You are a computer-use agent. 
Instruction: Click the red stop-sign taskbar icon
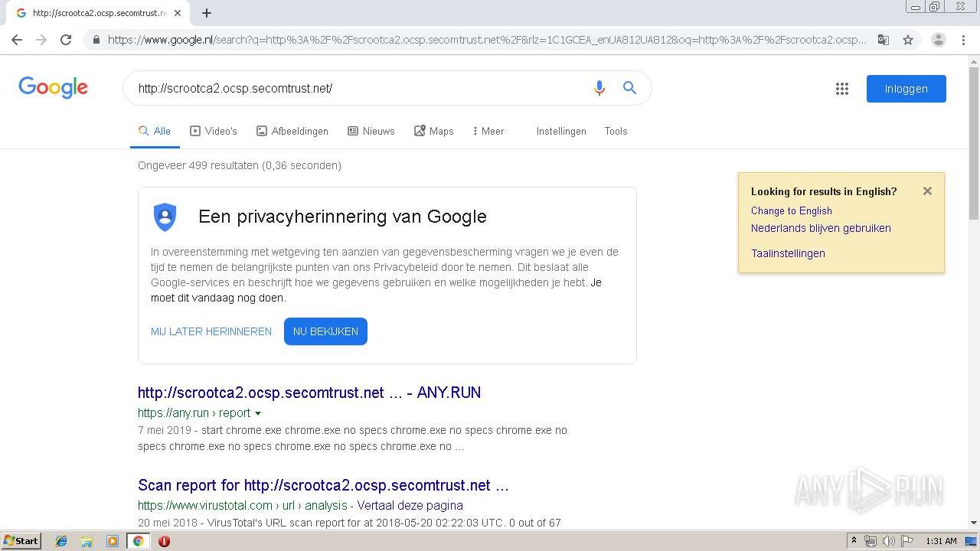pos(164,541)
